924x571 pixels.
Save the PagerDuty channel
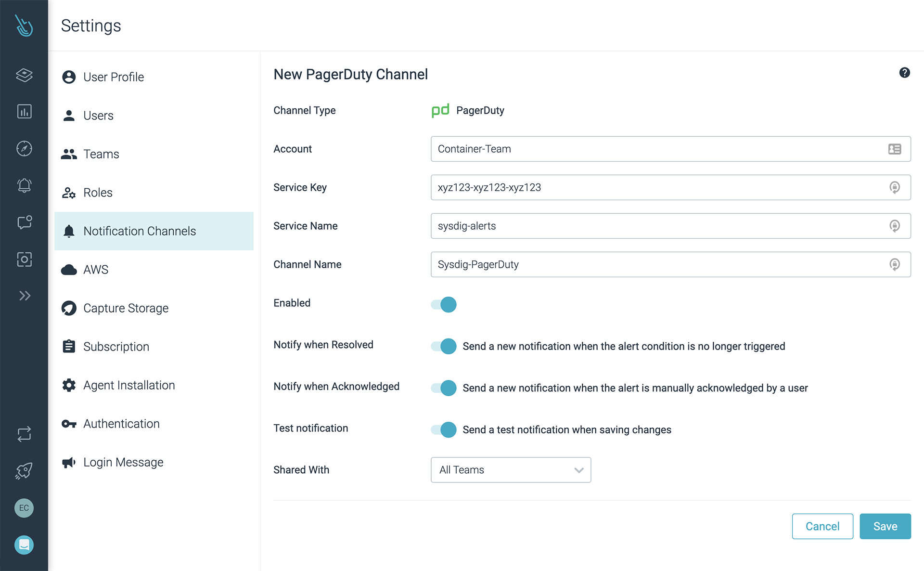885,526
